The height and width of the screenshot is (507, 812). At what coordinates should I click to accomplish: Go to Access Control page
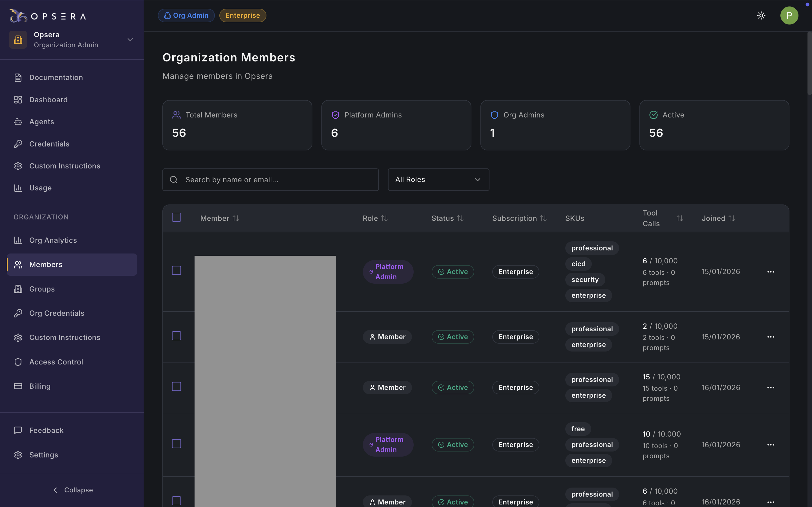tap(56, 362)
